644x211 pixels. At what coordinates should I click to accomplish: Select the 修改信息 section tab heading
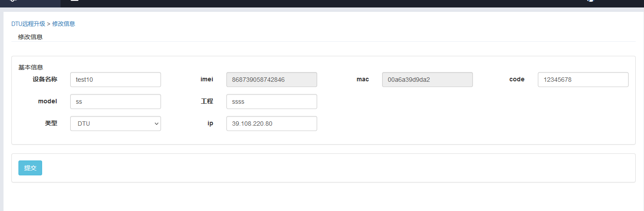[30, 37]
